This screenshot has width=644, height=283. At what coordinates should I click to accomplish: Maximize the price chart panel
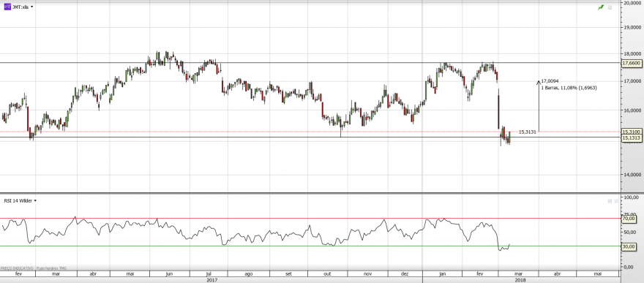click(x=610, y=7)
